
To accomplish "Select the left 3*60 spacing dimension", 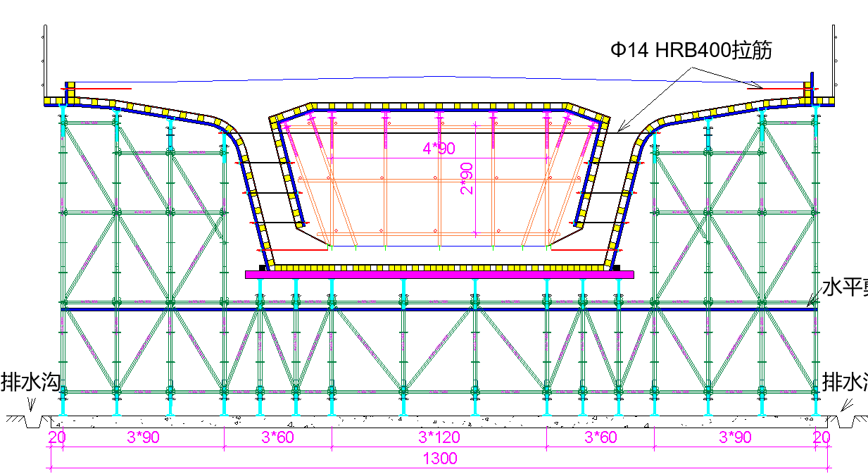I will (x=277, y=437).
